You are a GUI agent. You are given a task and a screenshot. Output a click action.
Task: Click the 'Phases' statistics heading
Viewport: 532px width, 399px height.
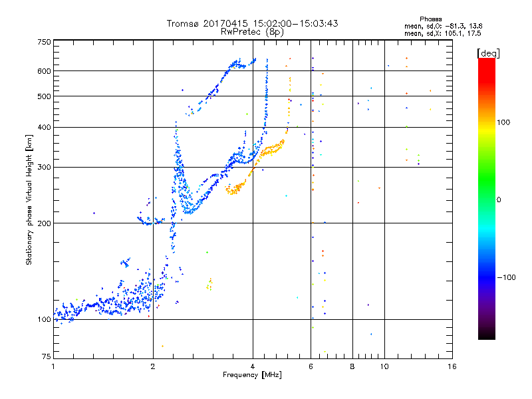tap(430, 19)
